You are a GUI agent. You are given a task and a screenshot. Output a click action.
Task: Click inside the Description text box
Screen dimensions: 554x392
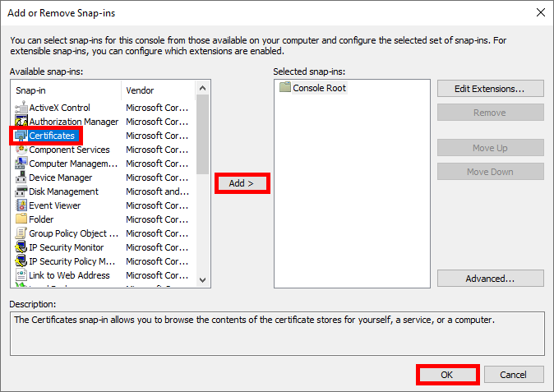coord(277,334)
